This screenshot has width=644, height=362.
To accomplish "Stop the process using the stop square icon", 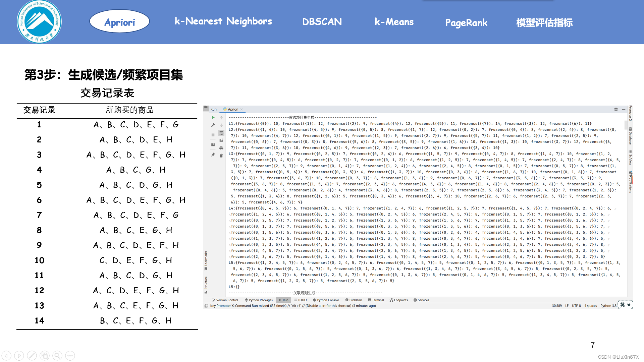I will [213, 134].
